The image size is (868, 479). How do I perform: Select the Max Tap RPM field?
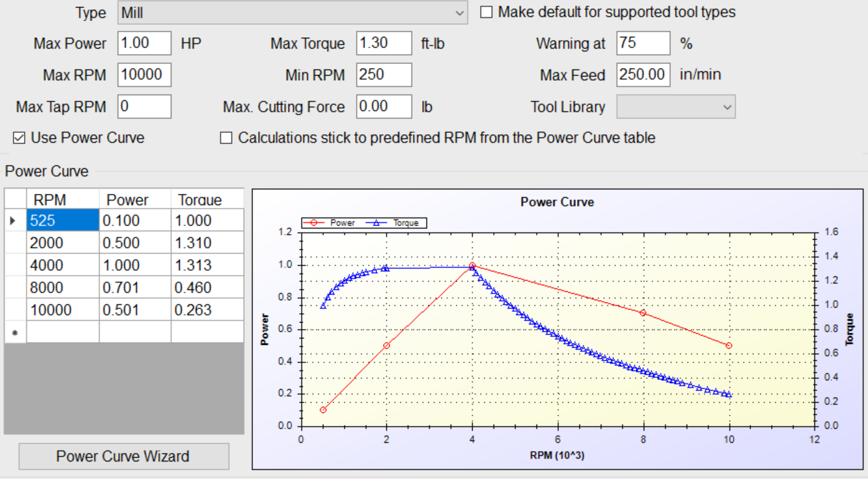tap(144, 107)
